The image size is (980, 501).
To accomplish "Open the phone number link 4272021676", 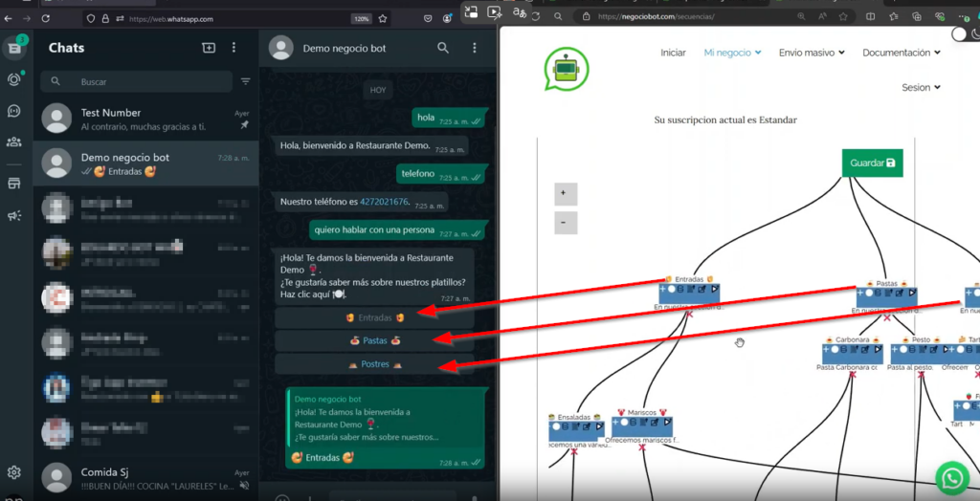I will (384, 202).
